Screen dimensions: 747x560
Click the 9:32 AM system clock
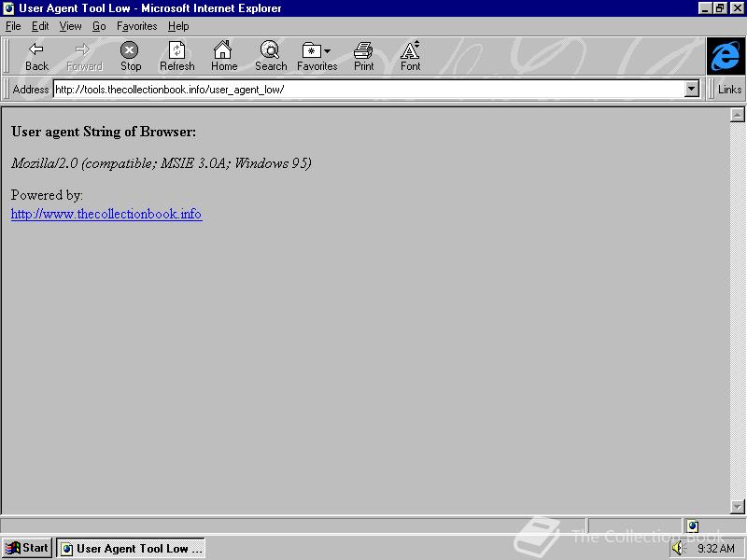tap(716, 549)
